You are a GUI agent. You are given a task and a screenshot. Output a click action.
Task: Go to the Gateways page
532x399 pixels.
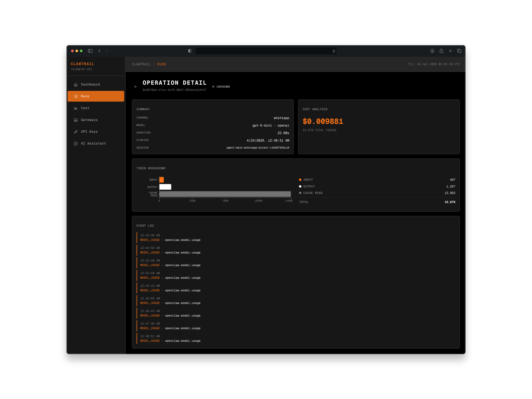click(x=89, y=120)
